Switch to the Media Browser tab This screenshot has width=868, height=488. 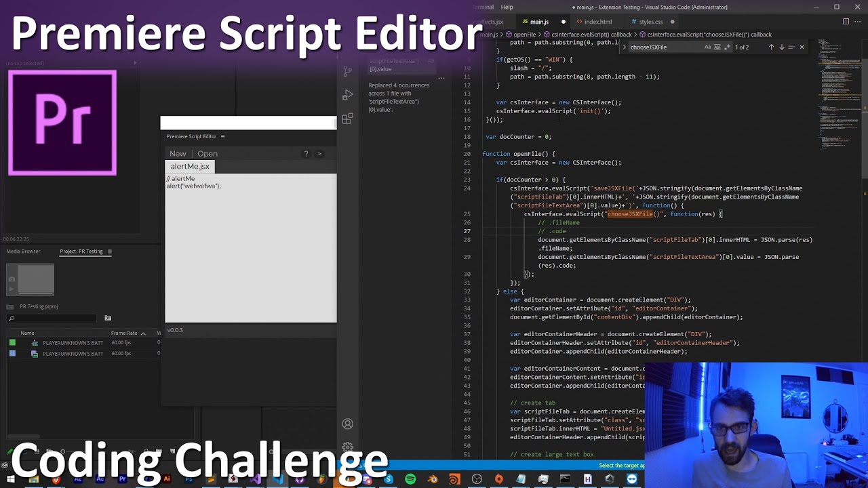pos(24,251)
